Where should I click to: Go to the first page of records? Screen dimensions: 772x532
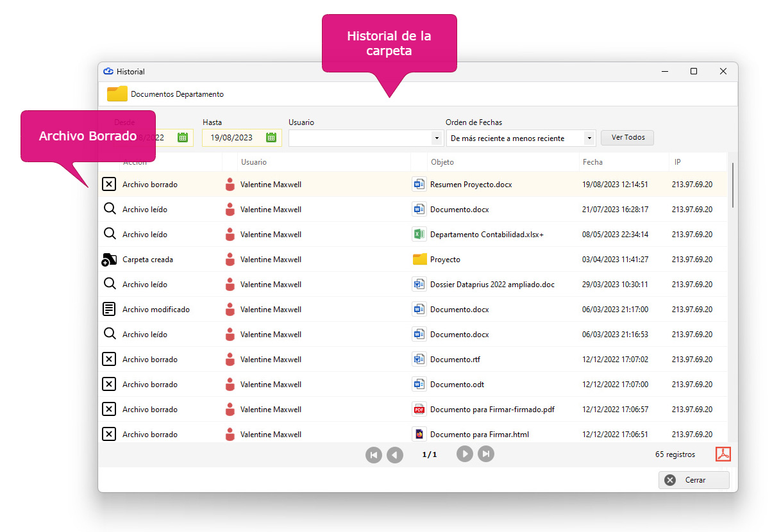pyautogui.click(x=373, y=455)
